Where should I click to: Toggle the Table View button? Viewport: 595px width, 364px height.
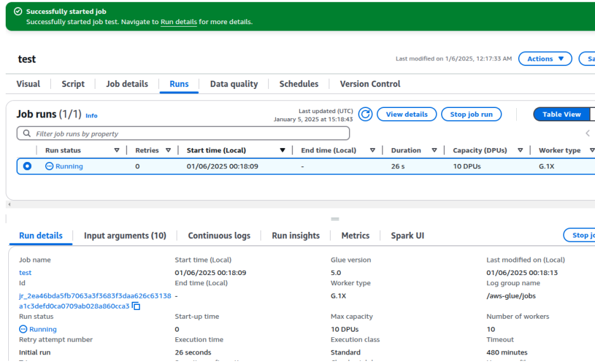click(561, 114)
